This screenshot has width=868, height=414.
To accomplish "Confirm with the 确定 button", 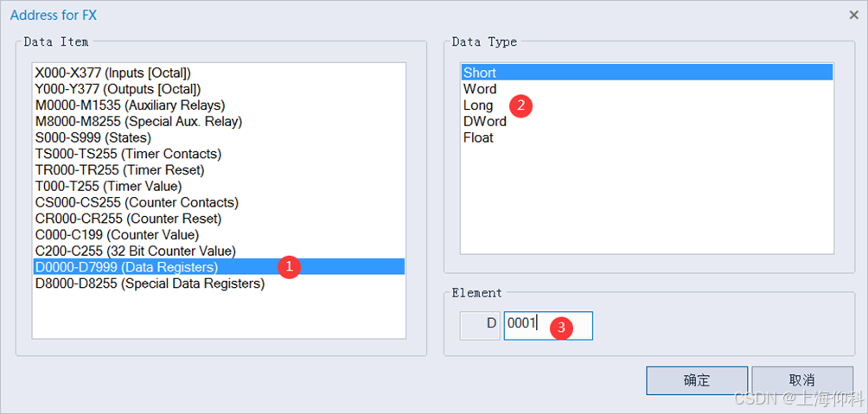I will coord(696,380).
